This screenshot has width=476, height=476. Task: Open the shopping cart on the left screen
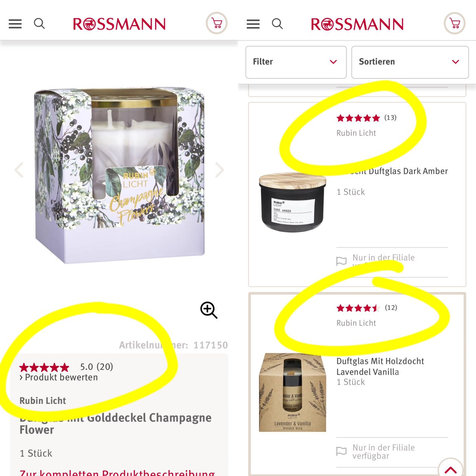pos(217,23)
